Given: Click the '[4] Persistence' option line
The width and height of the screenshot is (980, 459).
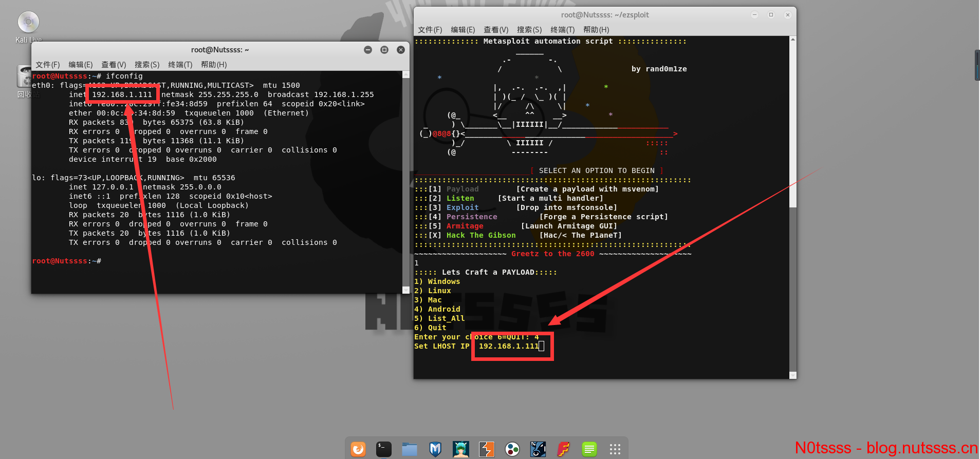Looking at the screenshot, I should pos(541,217).
